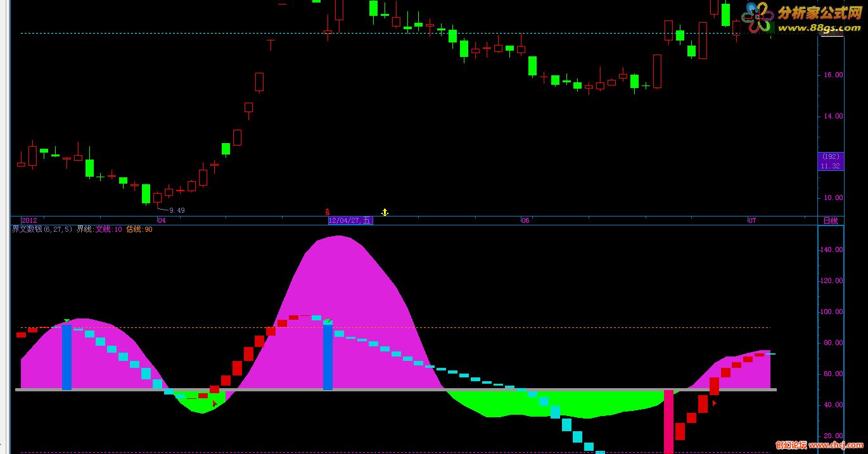Viewport: 868px width, 454px height.
Task: Click the 9.49 low price label
Action: tap(177, 210)
